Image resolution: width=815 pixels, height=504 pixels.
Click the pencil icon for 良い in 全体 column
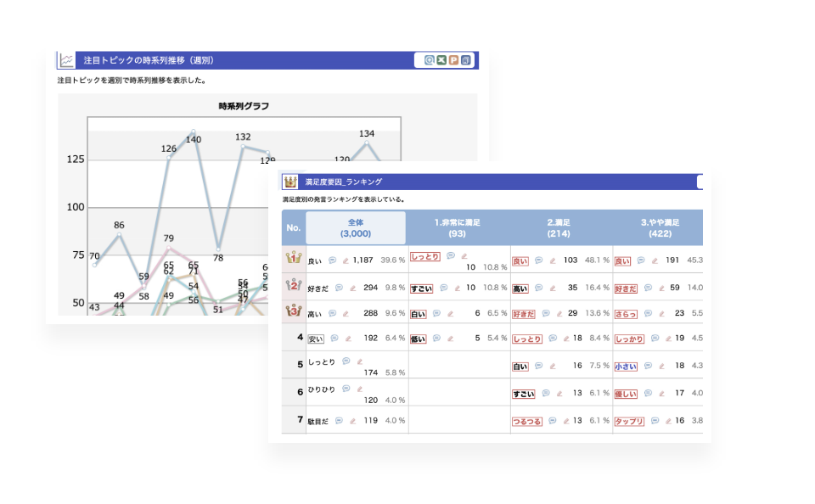(x=346, y=260)
